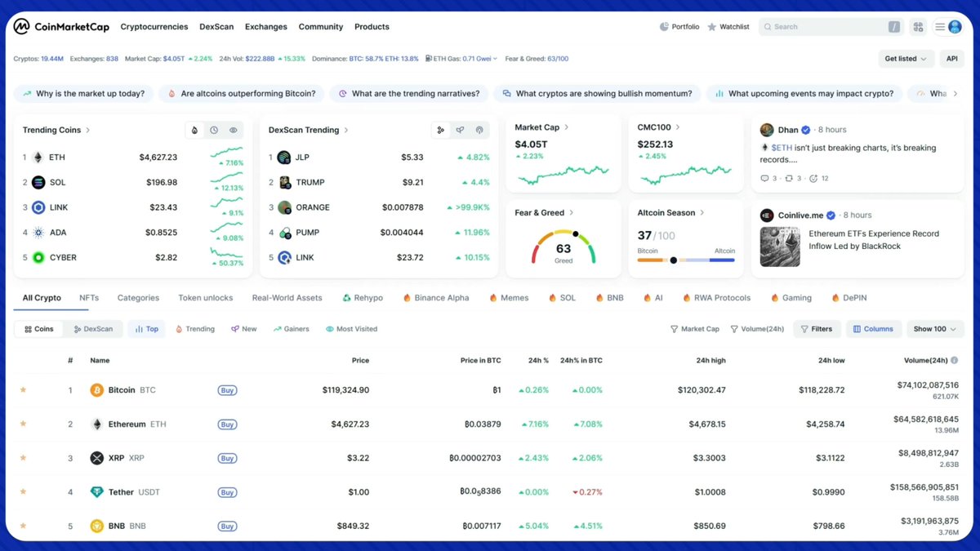
Task: Select third icon in DexScan Trending toggle
Action: (x=479, y=130)
